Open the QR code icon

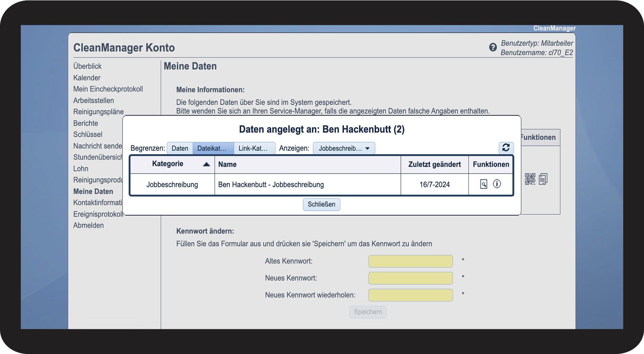pyautogui.click(x=530, y=179)
